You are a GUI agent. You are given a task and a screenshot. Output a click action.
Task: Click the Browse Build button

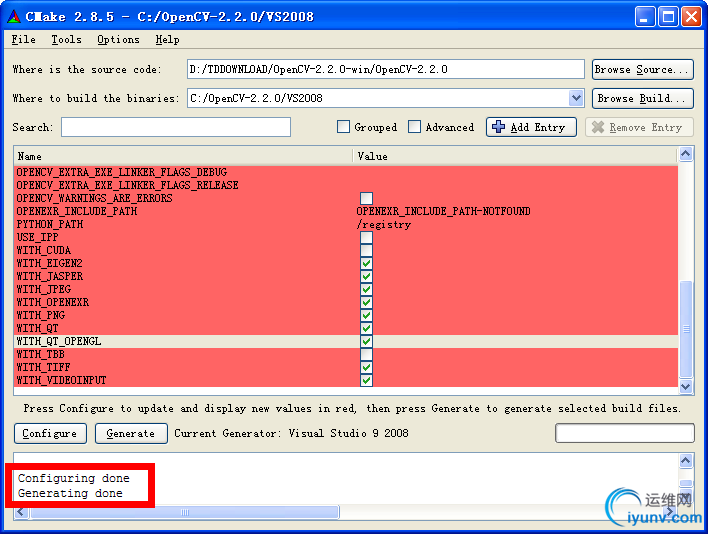[x=643, y=98]
